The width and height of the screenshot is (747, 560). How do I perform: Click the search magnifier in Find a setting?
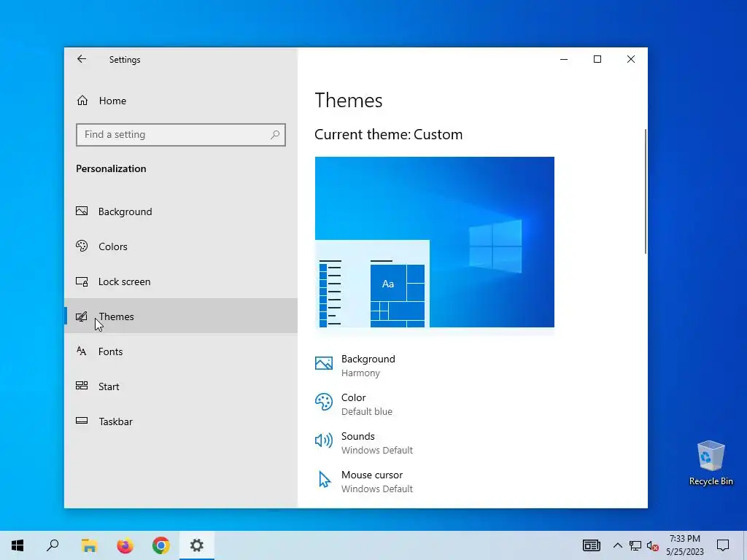(x=275, y=135)
